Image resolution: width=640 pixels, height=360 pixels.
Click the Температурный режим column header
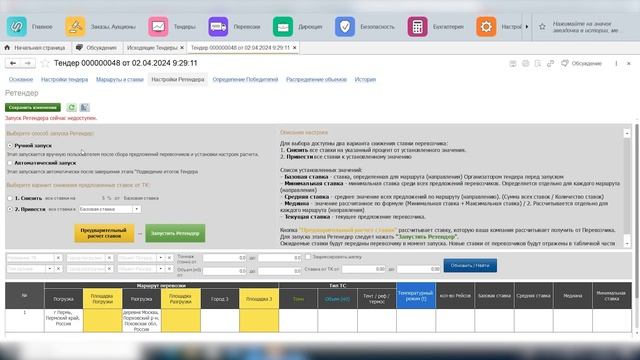click(416, 296)
